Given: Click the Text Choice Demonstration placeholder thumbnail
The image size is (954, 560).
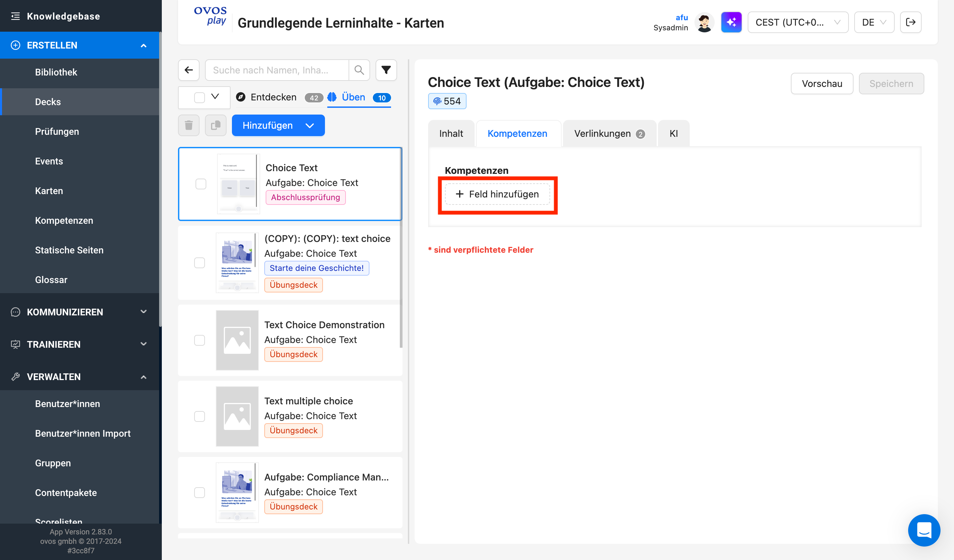Looking at the screenshot, I should 237,340.
